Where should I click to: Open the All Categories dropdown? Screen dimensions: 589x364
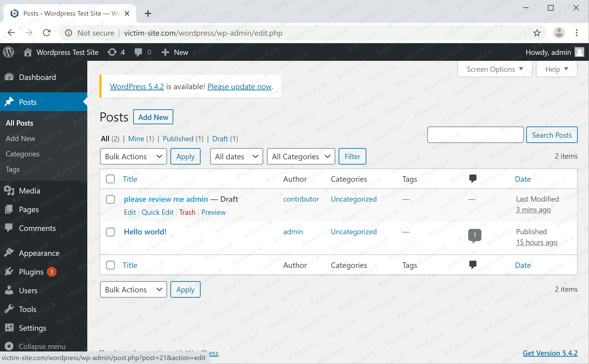click(x=301, y=156)
